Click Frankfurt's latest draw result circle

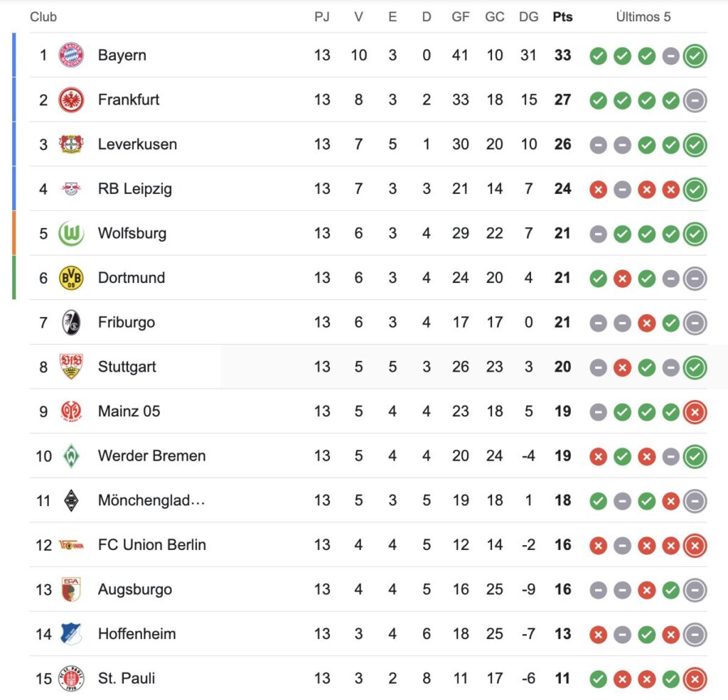pyautogui.click(x=695, y=101)
